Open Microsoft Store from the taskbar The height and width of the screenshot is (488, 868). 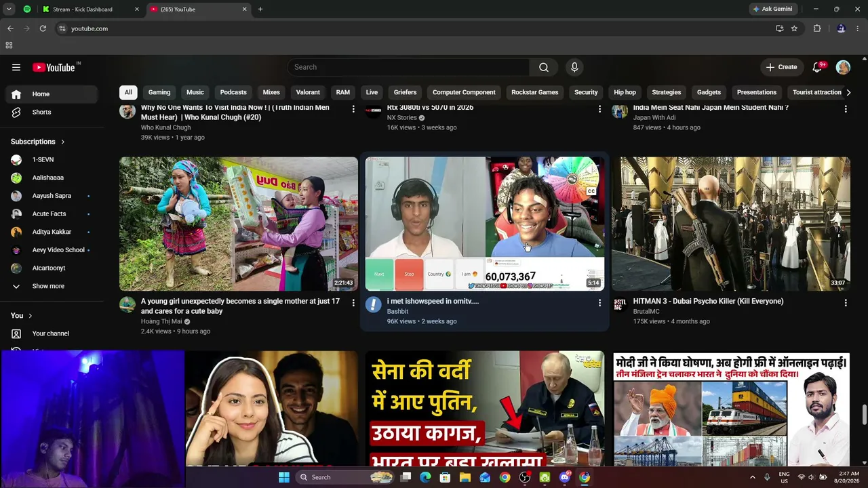[445, 477]
